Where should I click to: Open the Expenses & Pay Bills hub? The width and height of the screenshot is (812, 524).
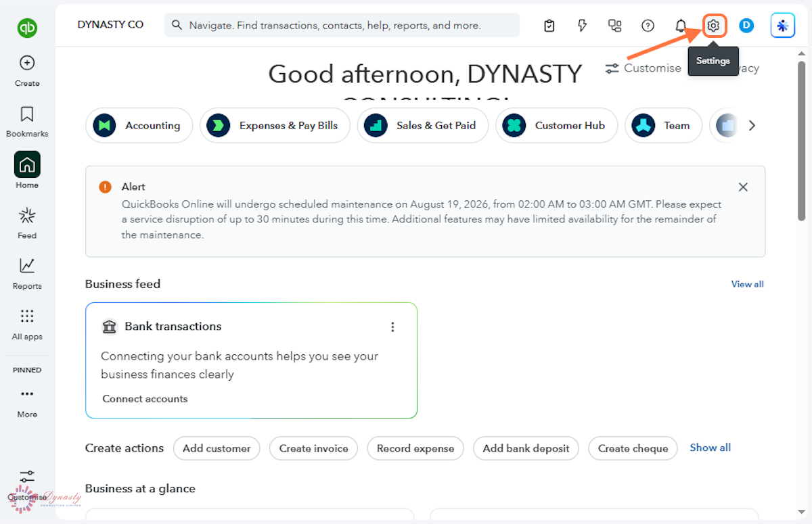[x=274, y=126]
